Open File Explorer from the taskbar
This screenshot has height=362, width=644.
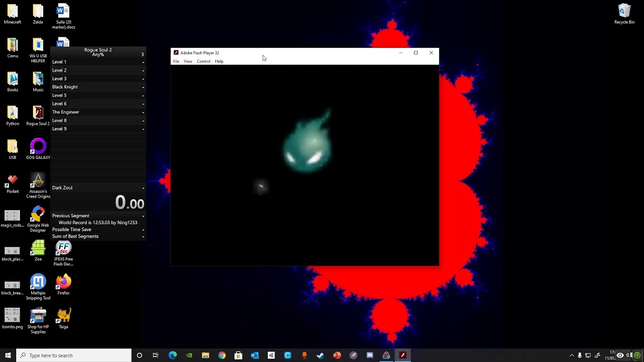click(205, 355)
